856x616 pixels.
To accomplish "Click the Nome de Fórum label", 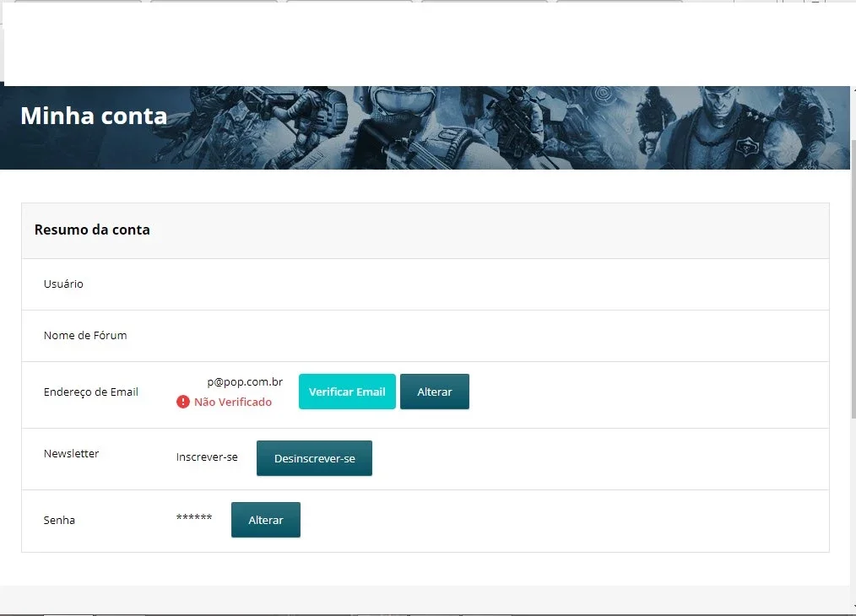I will click(x=85, y=336).
